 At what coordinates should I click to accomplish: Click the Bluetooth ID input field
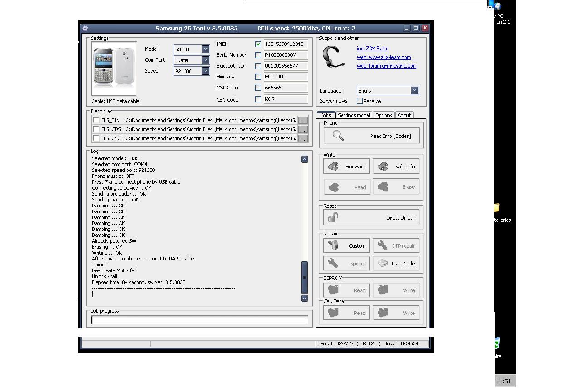click(286, 66)
